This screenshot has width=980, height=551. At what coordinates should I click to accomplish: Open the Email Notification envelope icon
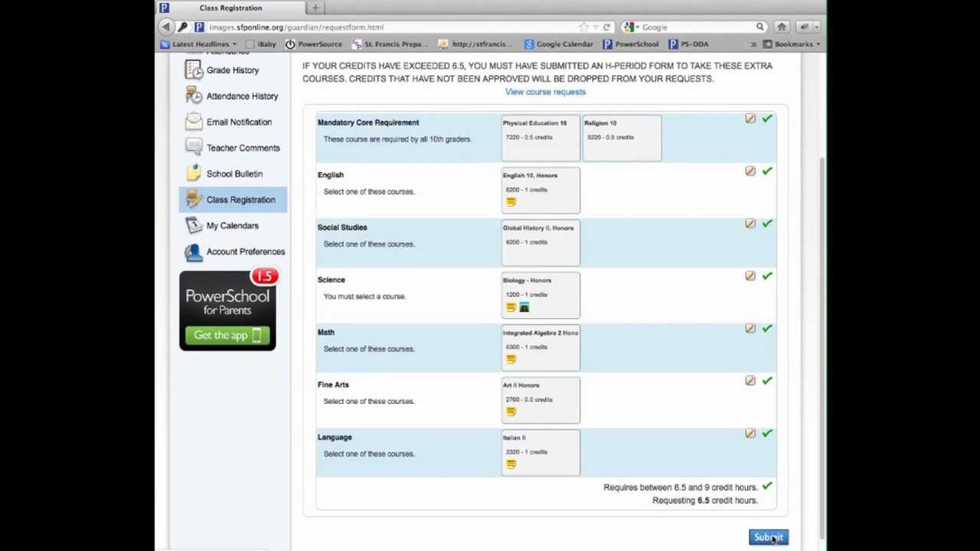(194, 122)
